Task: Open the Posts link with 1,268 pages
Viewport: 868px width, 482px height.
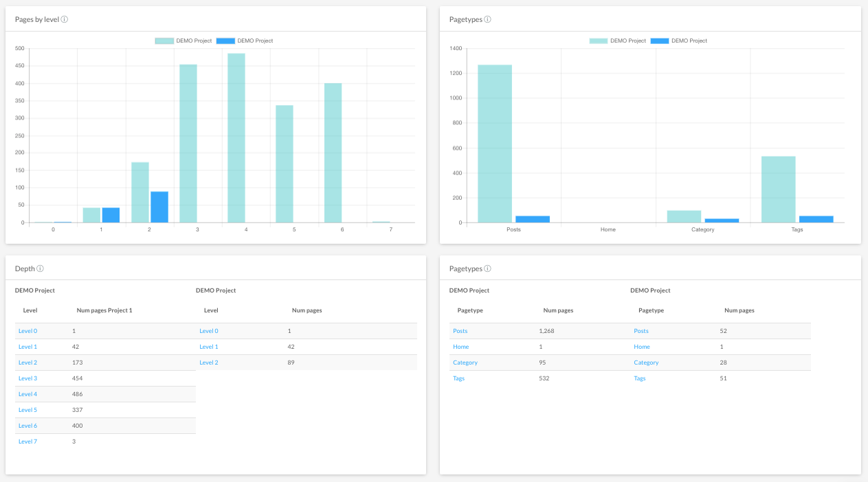Action: pyautogui.click(x=460, y=331)
